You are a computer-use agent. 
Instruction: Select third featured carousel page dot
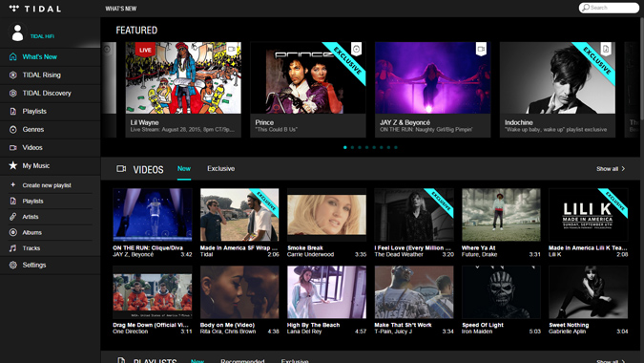point(360,147)
